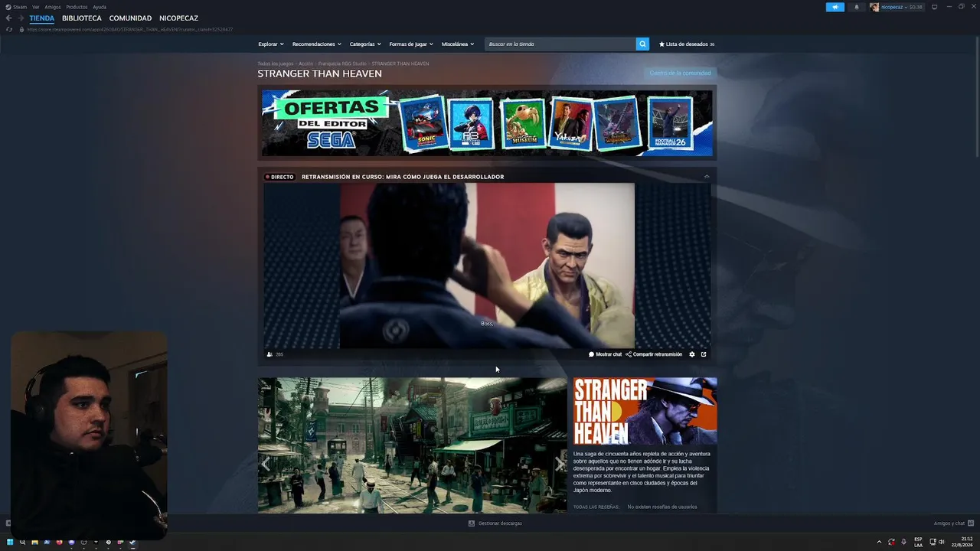
Task: Open the Recomendaciones dropdown
Action: [x=316, y=44]
